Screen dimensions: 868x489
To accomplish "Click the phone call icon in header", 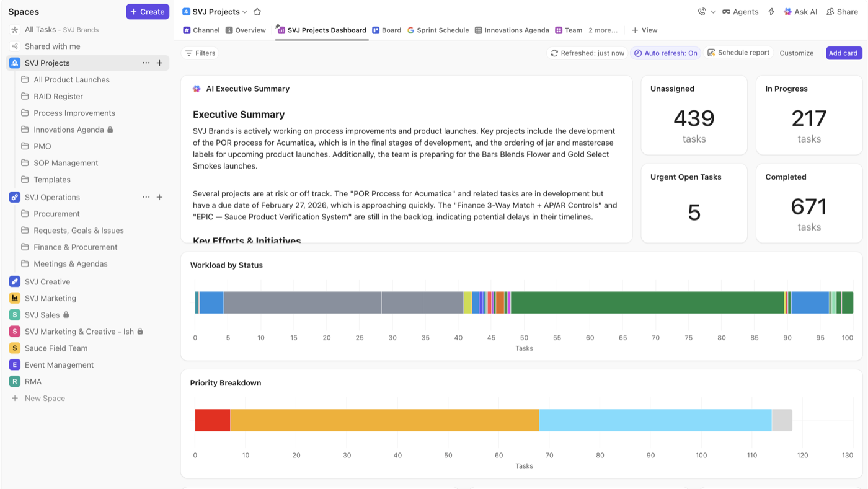I will click(x=702, y=12).
